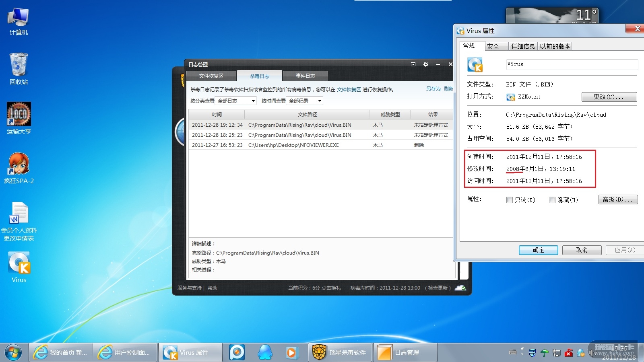Click the blue shield tray icon
The width and height of the screenshot is (644, 362).
click(x=532, y=353)
